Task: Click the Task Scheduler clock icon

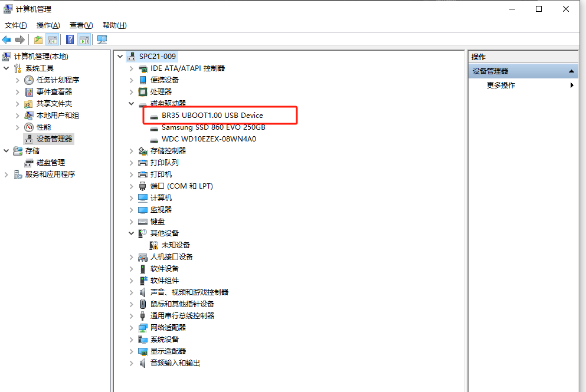Action: pyautogui.click(x=29, y=80)
